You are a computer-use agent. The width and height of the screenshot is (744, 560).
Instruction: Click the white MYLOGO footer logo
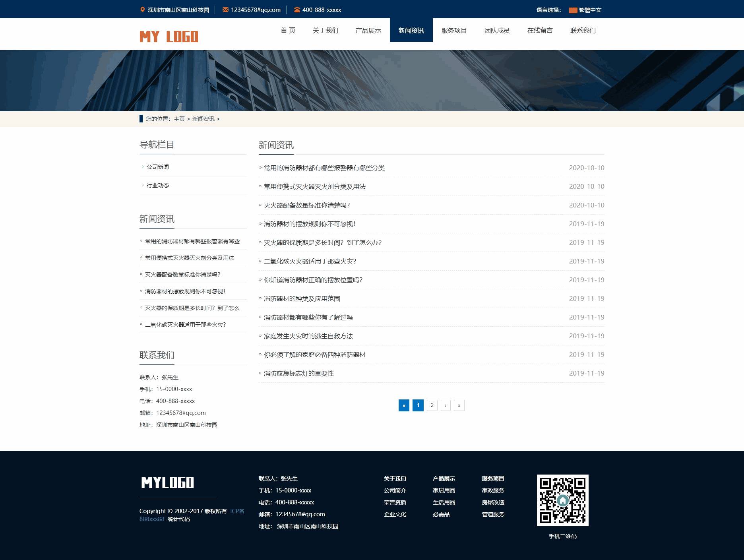(x=167, y=482)
